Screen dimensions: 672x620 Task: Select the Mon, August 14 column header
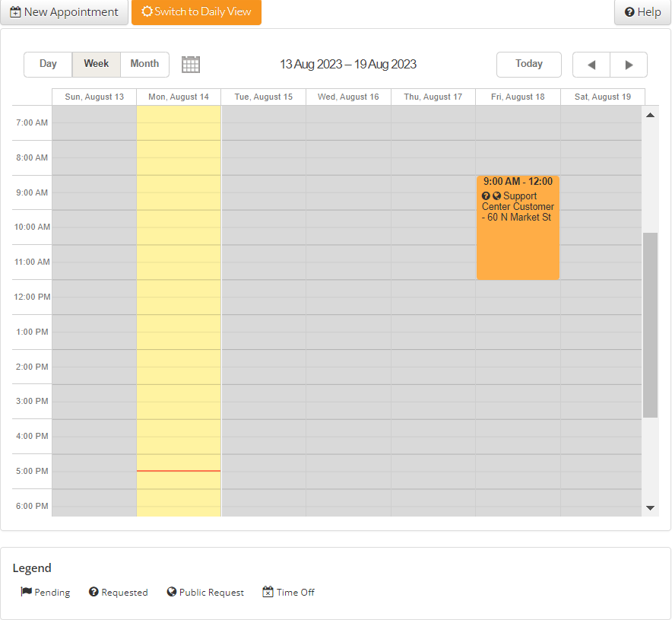click(179, 97)
